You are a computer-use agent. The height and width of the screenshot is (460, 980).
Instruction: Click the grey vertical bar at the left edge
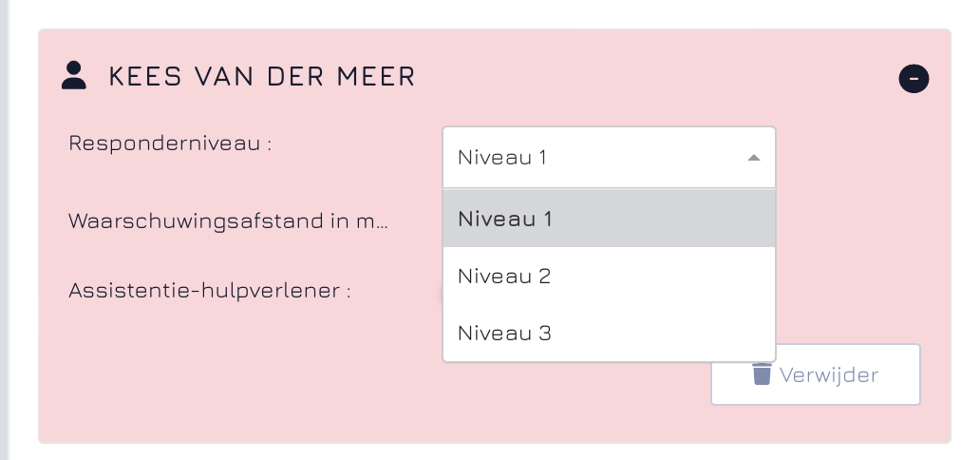click(4, 230)
